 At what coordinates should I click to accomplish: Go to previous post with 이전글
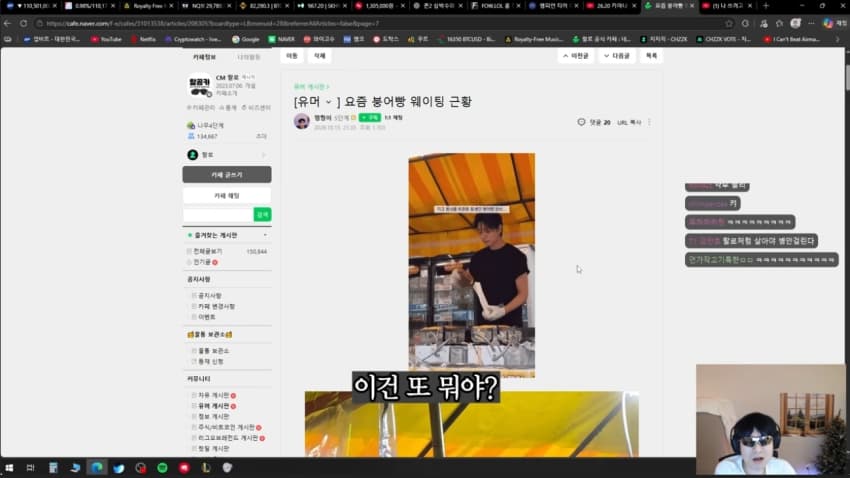576,56
